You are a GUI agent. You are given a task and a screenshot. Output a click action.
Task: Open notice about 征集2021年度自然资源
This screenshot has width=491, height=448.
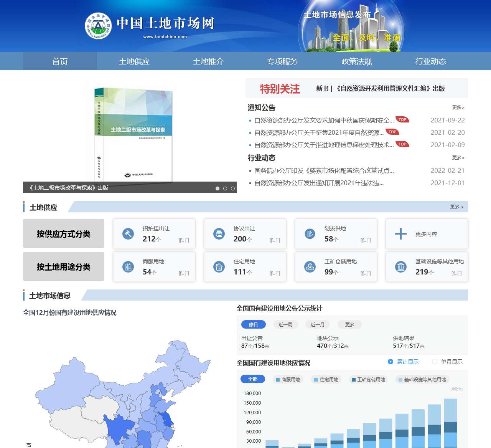click(319, 133)
